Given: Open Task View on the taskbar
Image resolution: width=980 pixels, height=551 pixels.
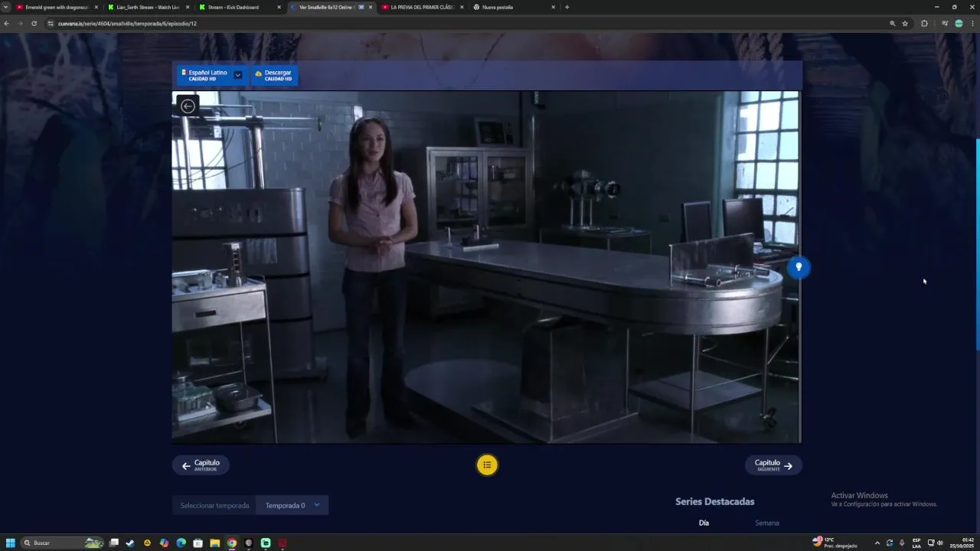Looking at the screenshot, I should pyautogui.click(x=114, y=543).
